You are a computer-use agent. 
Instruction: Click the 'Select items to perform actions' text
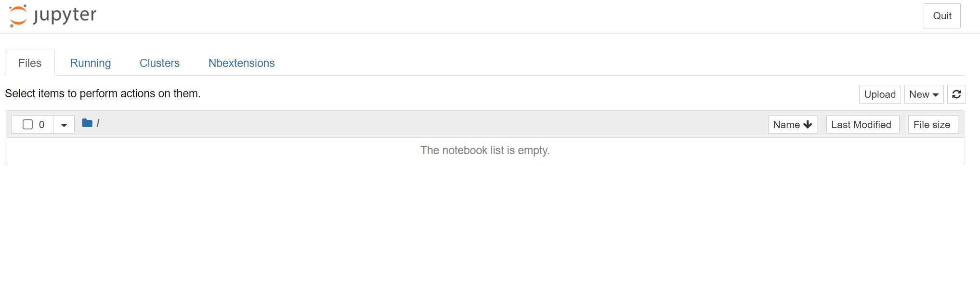[x=103, y=93]
